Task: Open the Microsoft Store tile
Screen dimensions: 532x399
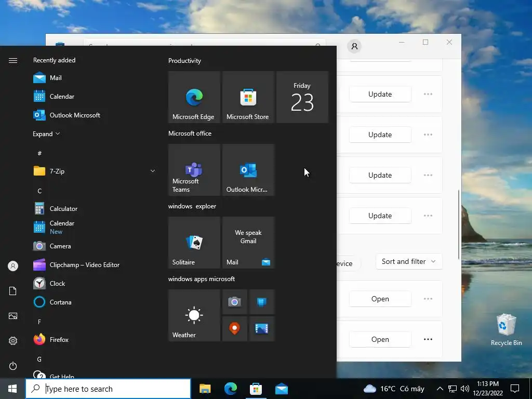Action: [x=248, y=97]
